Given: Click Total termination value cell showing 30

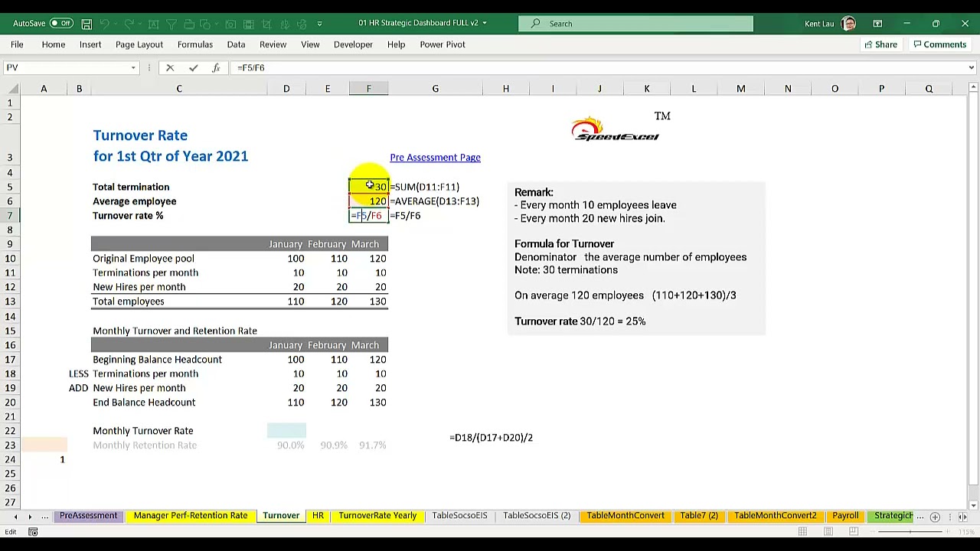Looking at the screenshot, I should 368,187.
